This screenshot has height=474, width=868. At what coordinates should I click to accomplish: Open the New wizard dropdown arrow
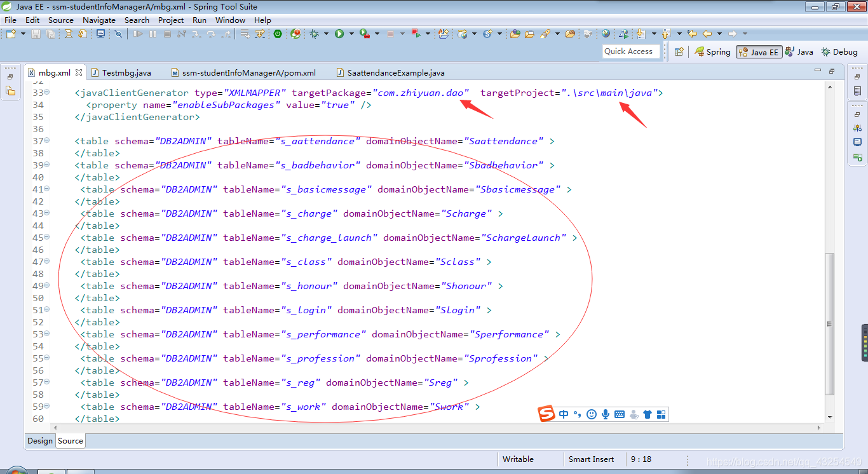tap(24, 34)
